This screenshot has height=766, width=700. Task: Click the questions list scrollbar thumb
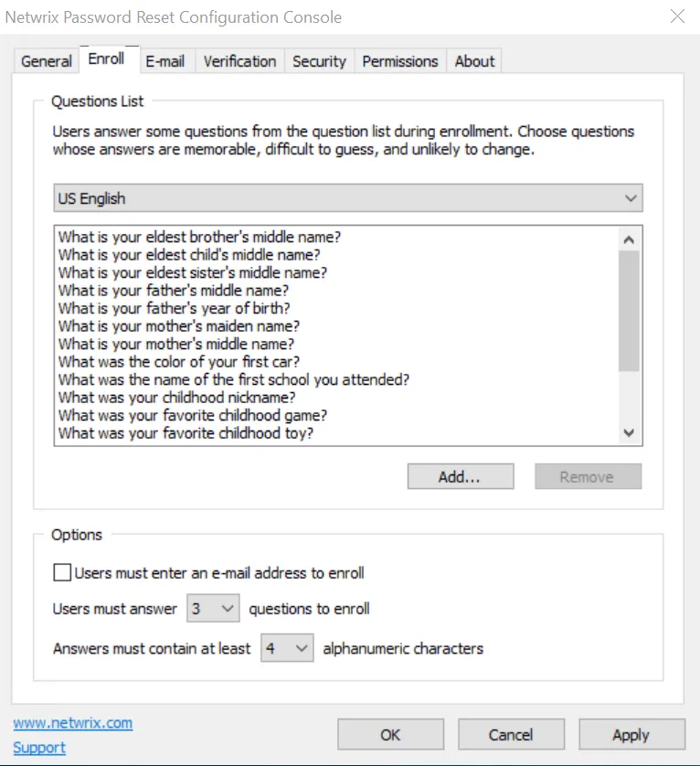tap(629, 311)
